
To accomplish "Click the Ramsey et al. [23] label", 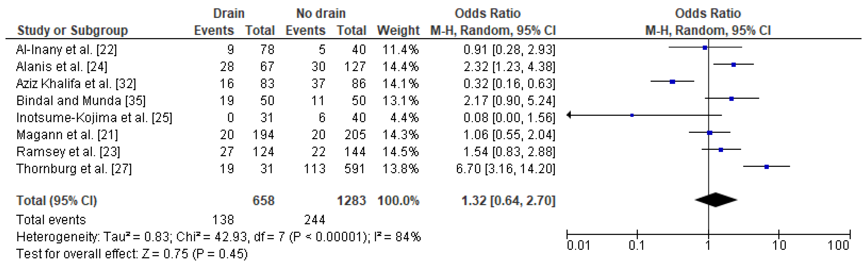I will pos(68,152).
